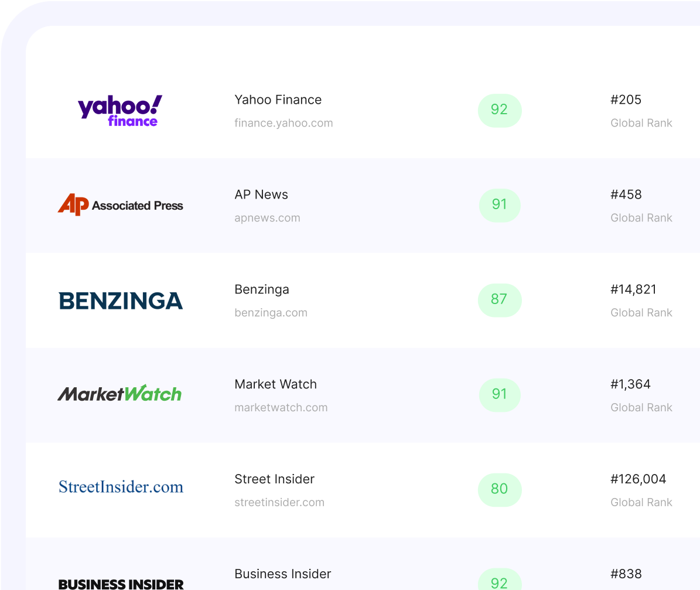Click the Business Insider title text
Viewport: 700px width, 590px height.
[282, 574]
